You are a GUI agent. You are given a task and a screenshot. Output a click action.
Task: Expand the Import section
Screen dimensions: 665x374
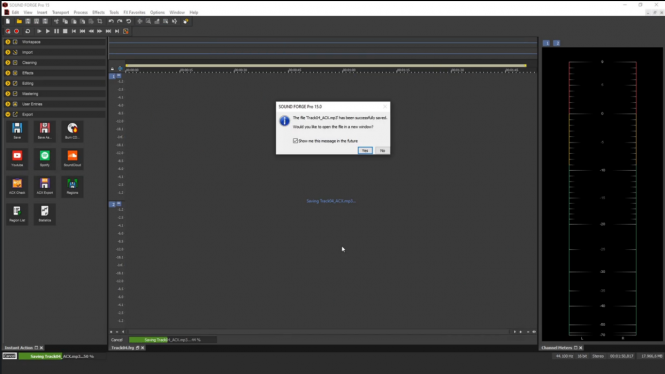pos(8,52)
